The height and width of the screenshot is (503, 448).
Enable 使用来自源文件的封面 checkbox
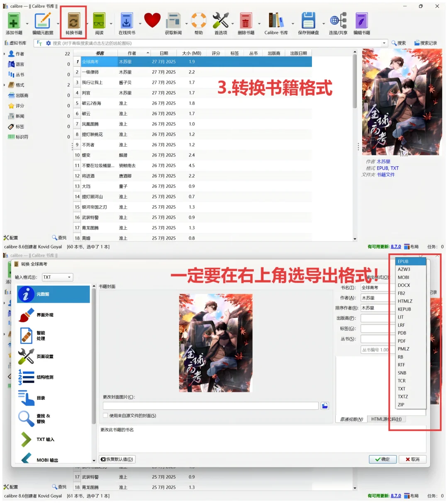[x=105, y=416]
